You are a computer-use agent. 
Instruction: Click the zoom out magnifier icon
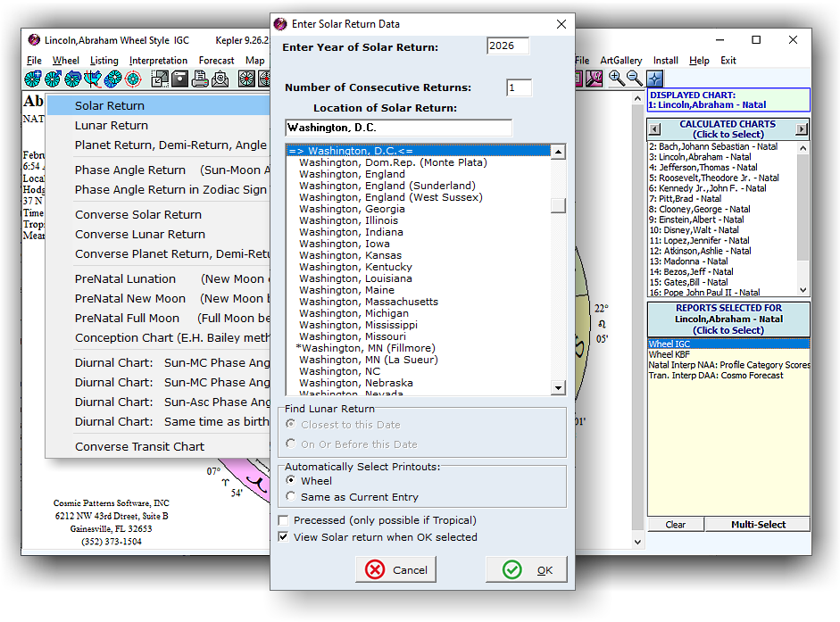(x=635, y=79)
